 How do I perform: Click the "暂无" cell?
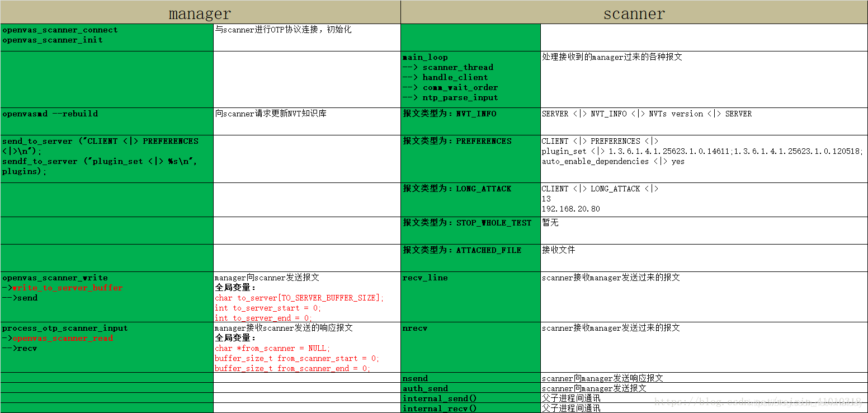(x=704, y=230)
